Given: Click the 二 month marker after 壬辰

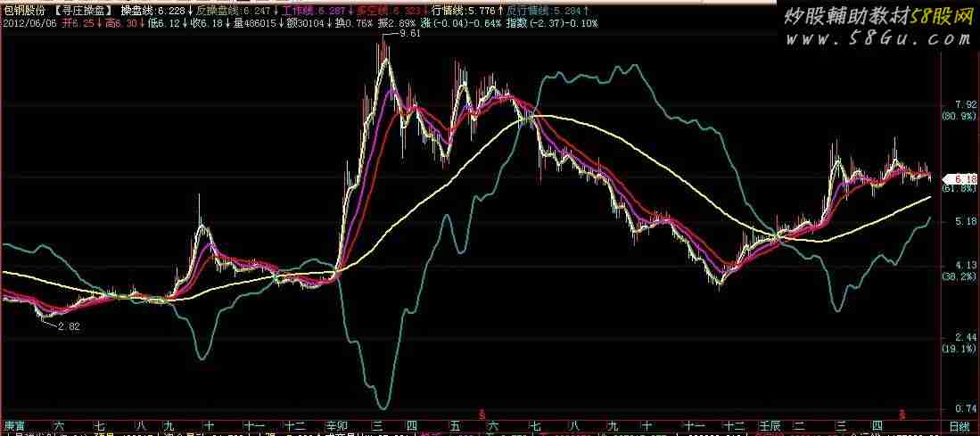Looking at the screenshot, I should (x=798, y=424).
